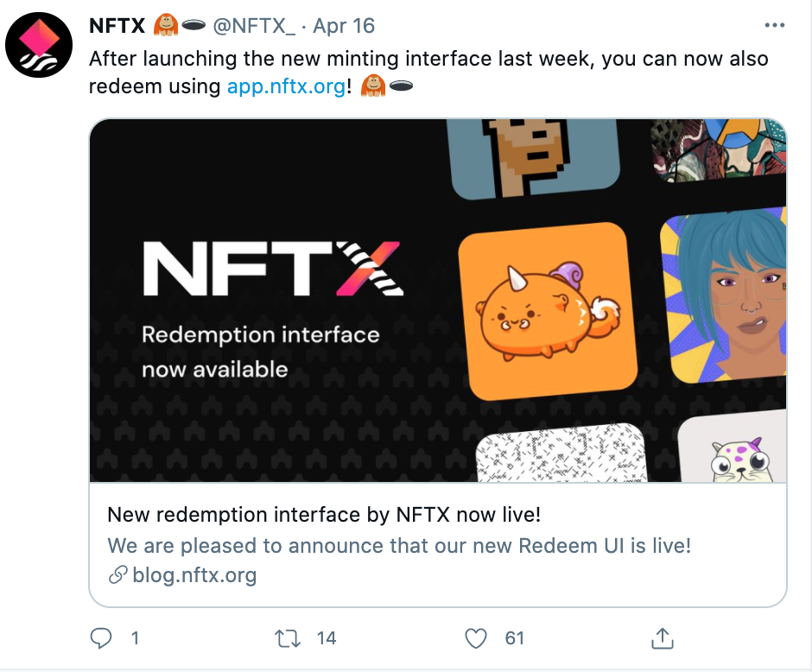The width and height of the screenshot is (812, 672).
Task: Like the tweet with the heart icon
Action: point(475,637)
